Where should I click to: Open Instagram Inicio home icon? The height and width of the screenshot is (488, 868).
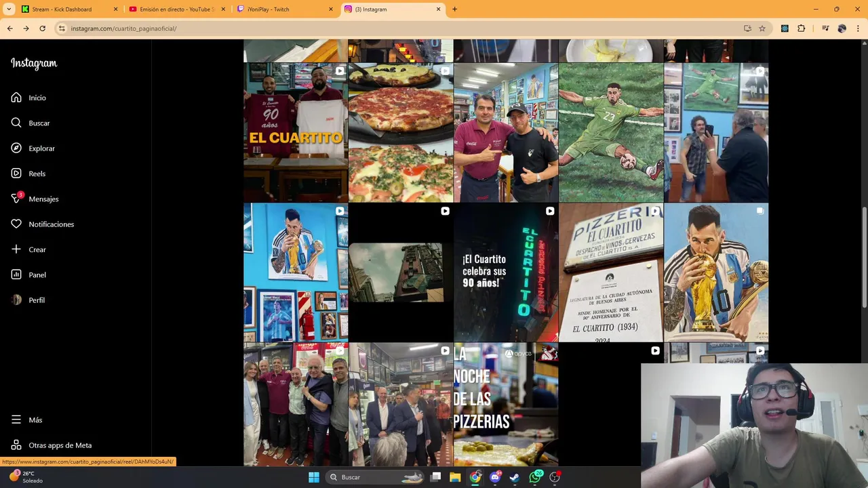(16, 98)
